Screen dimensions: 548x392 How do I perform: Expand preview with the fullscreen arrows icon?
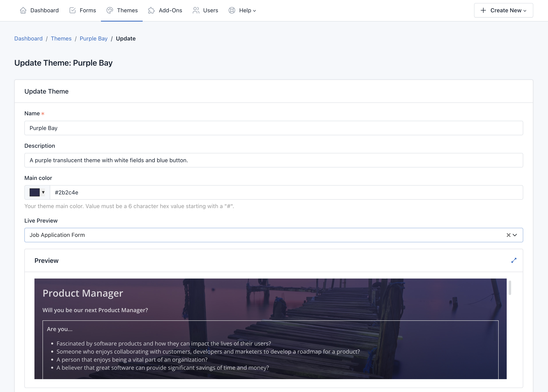coord(514,260)
